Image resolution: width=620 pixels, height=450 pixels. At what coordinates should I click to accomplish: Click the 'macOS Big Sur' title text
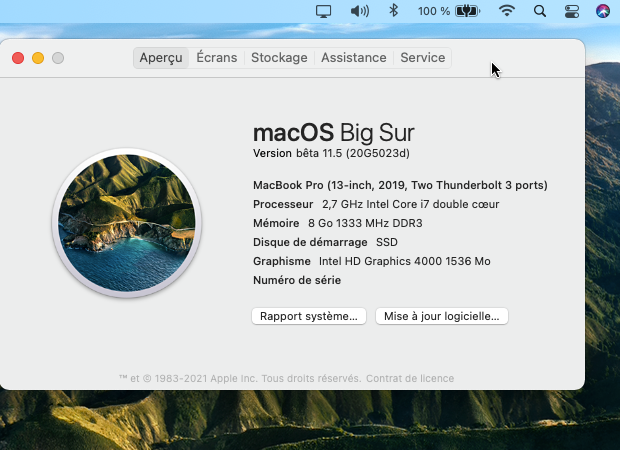tap(334, 132)
